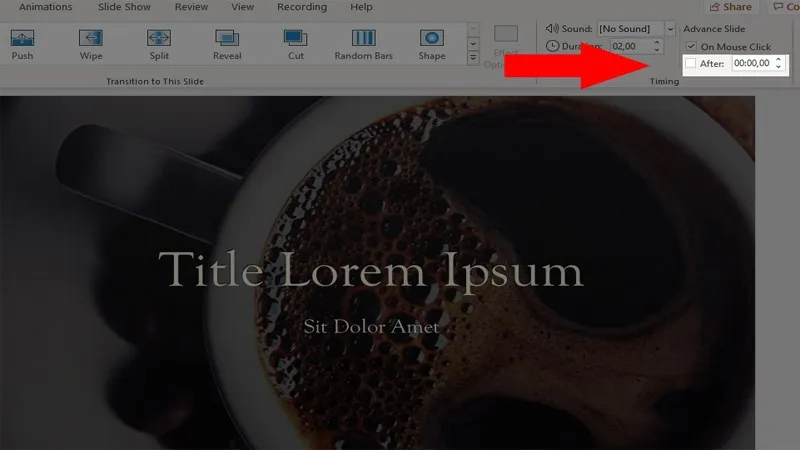The image size is (800, 450).
Task: Uncheck On Mouse Click option
Action: (691, 46)
